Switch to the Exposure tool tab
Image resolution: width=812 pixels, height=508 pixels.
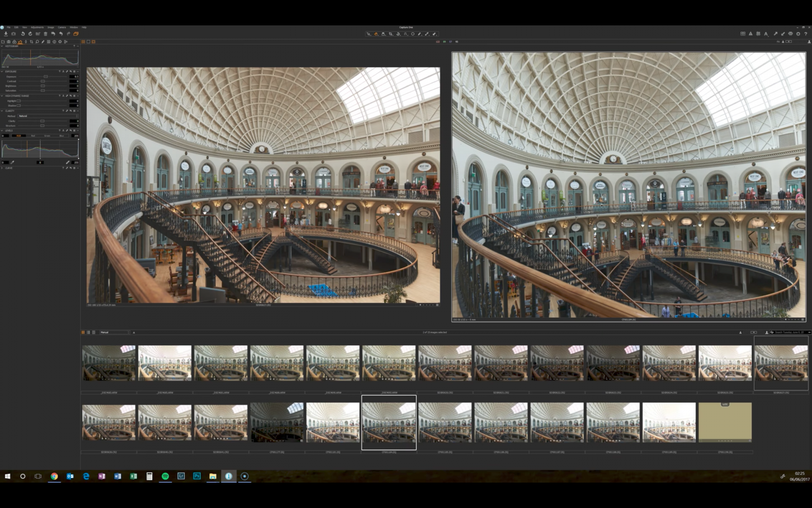click(x=20, y=42)
